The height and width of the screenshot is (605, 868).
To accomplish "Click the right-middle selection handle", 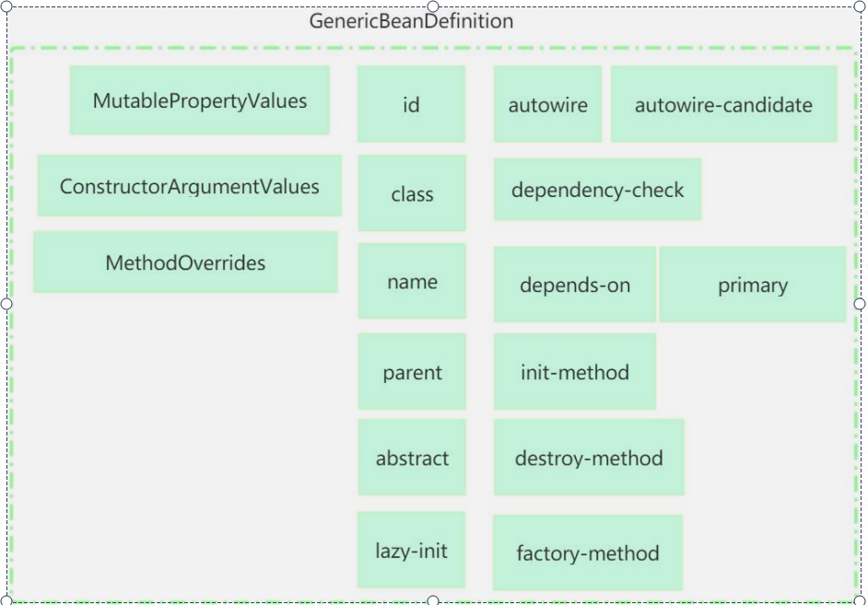I will pyautogui.click(x=859, y=304).
